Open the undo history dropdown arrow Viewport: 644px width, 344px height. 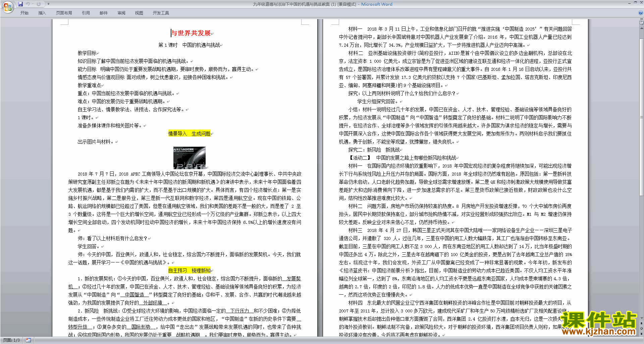coord(33,4)
